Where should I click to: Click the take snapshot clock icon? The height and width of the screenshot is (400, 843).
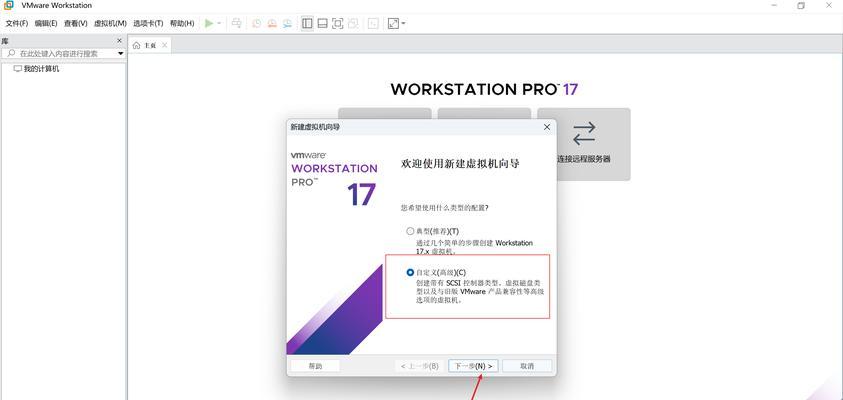[x=257, y=23]
